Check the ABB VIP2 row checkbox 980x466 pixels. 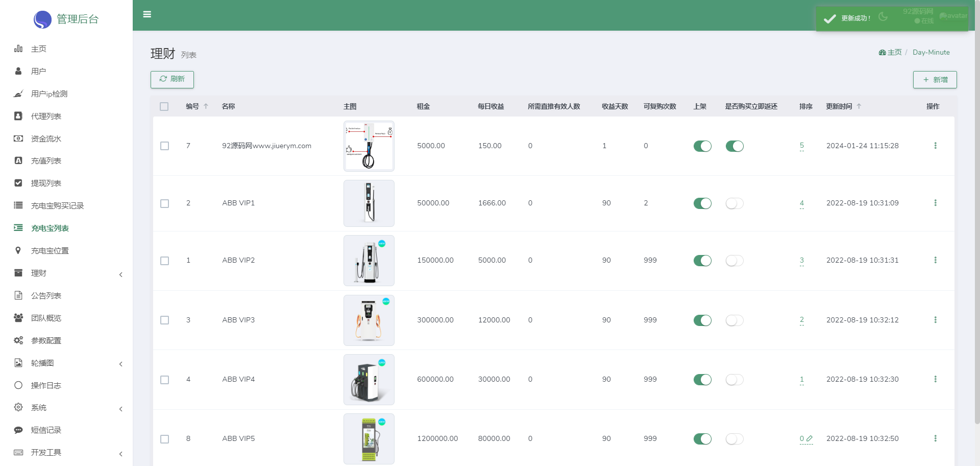click(x=164, y=261)
